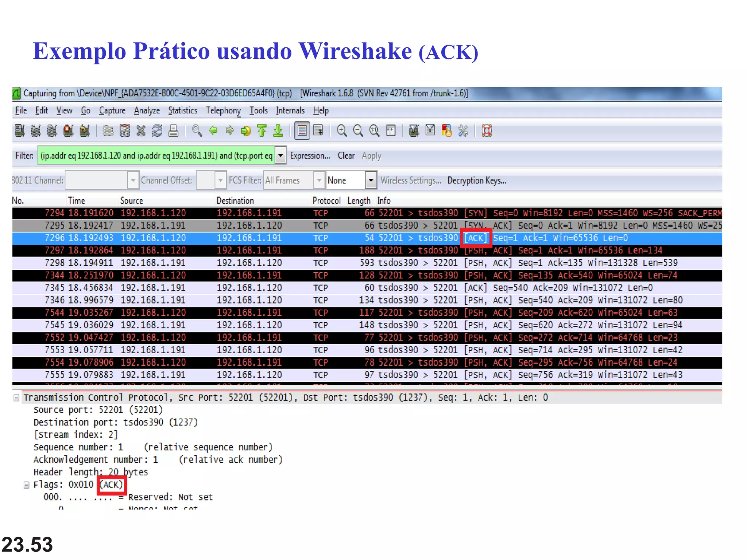Select packet 7295 SYN, ACK row
Viewport: 747px width, 560px height.
coord(367,225)
